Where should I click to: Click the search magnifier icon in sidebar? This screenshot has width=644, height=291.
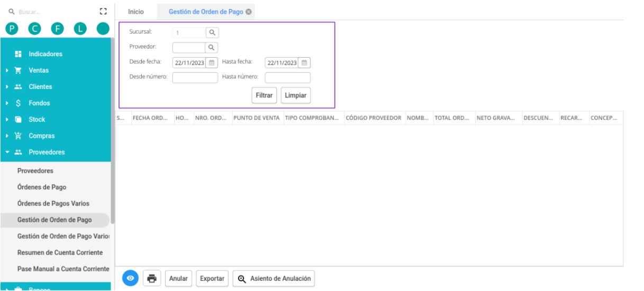point(12,11)
